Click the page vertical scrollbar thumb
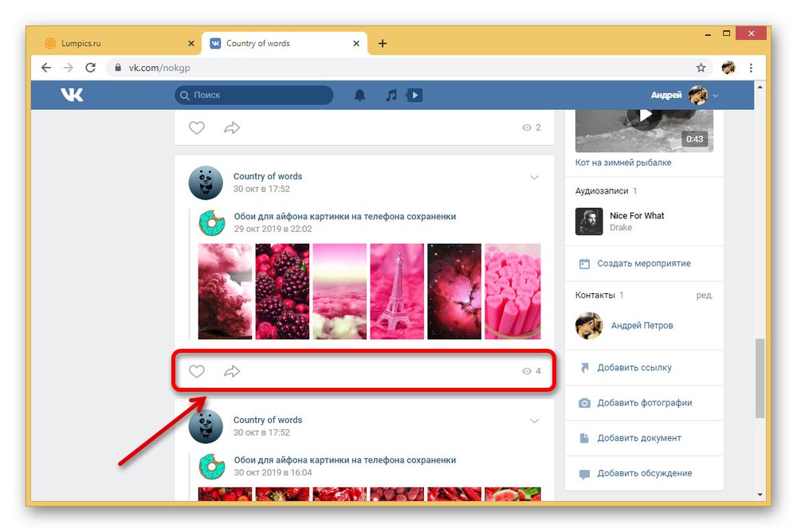Viewport: 797px width, 532px height. tap(760, 378)
